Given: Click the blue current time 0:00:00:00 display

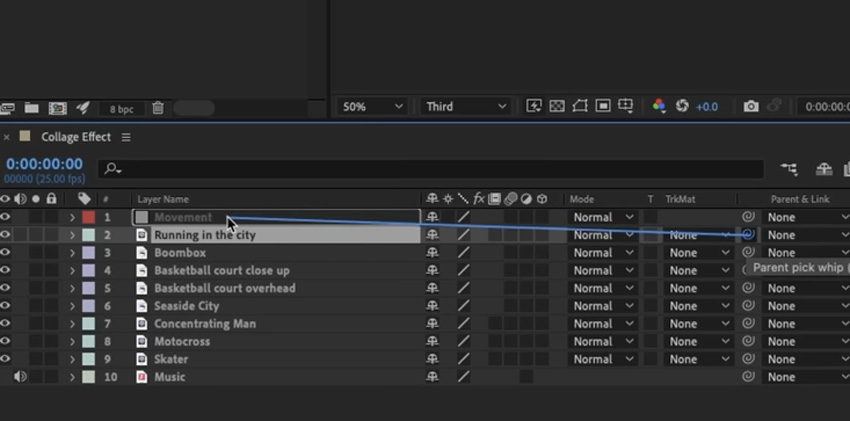Looking at the screenshot, I should (44, 164).
